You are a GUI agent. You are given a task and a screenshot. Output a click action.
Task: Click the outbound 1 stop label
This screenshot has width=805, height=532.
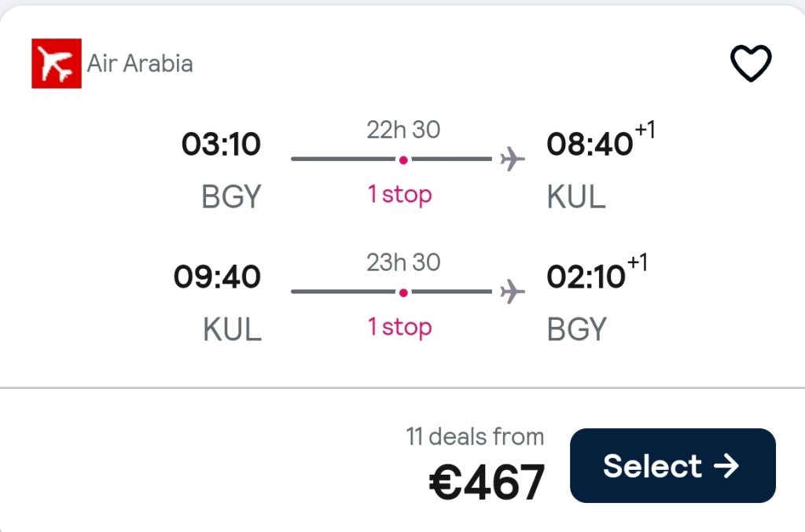(400, 195)
